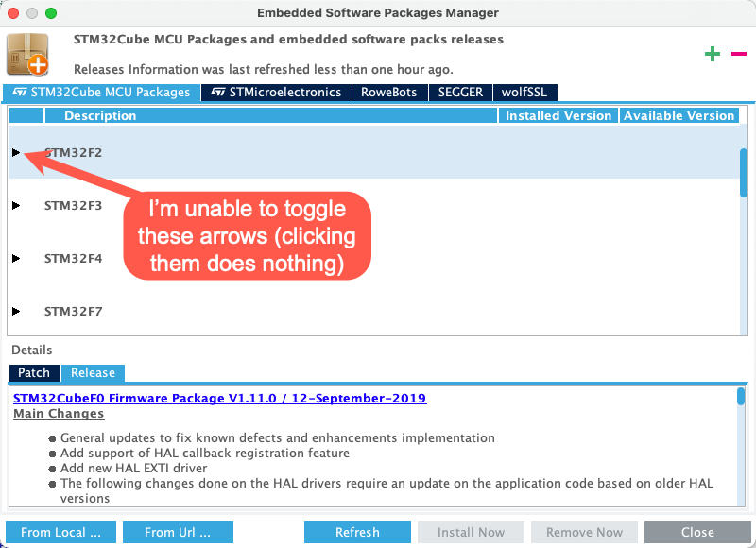Open the STMicroelectronics tab
The image size is (756, 548).
coord(276,92)
